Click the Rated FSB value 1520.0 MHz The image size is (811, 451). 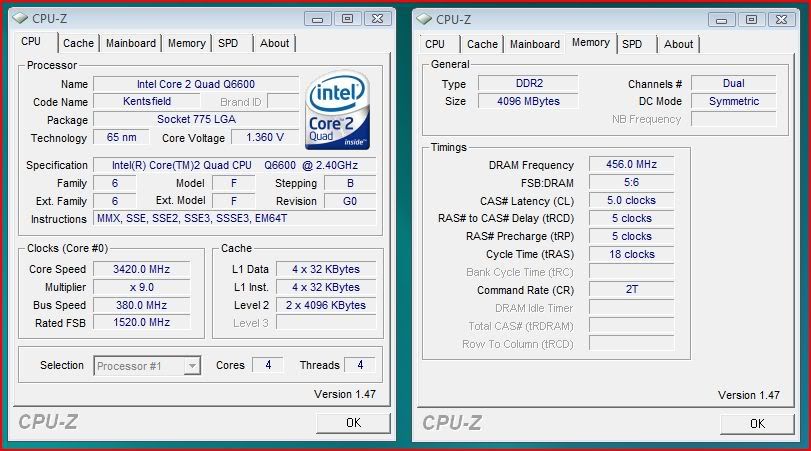pyautogui.click(x=141, y=322)
